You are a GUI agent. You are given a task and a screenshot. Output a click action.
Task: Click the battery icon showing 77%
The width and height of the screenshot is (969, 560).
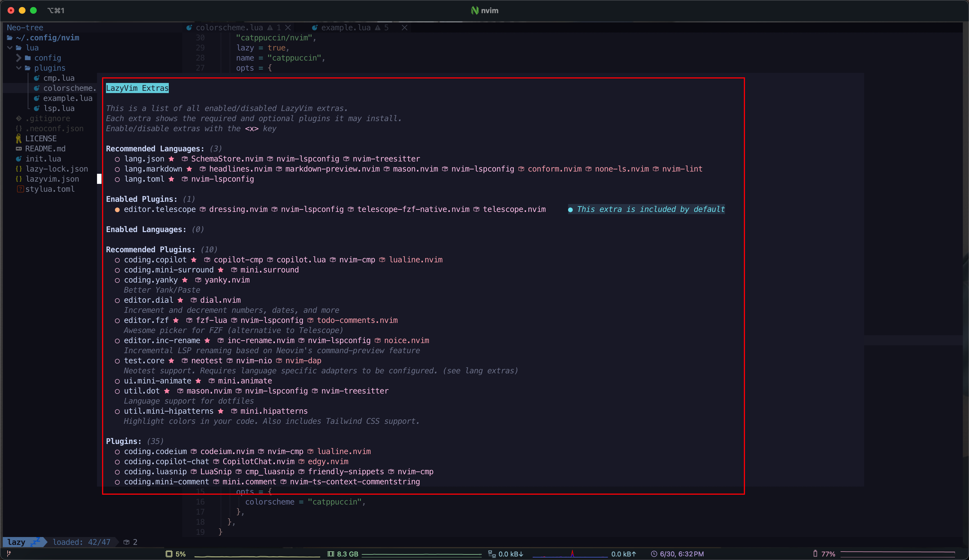815,554
